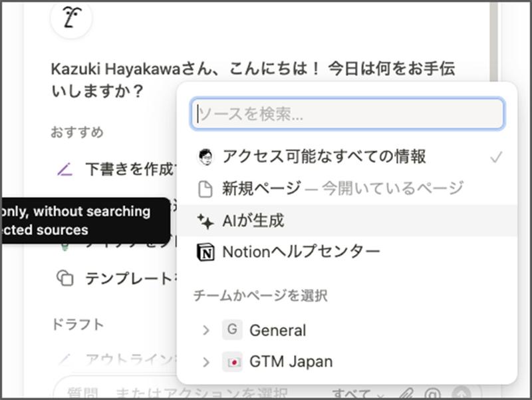Click the greeting text to Kazuki Hayakawa

pyautogui.click(x=253, y=80)
